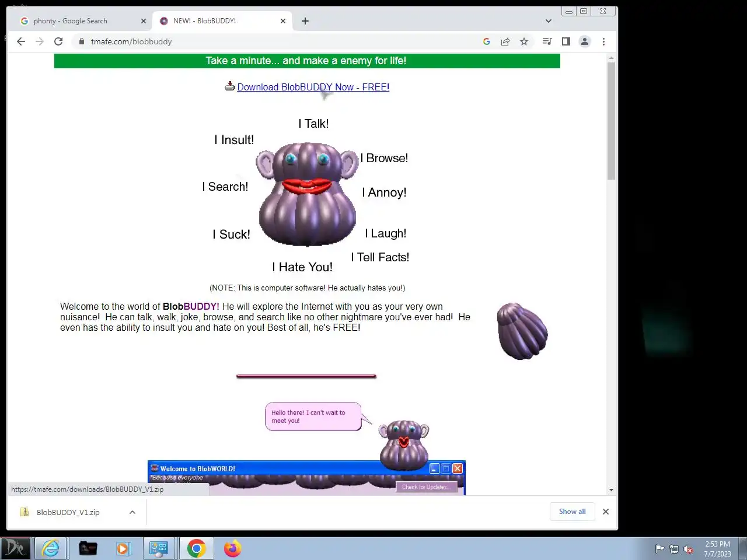Click the page scrollbar thumb
Screen dimensions: 747x560
[x=611, y=121]
